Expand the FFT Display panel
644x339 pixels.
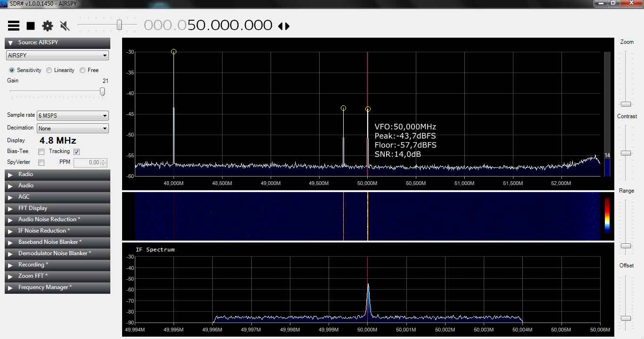click(x=58, y=208)
